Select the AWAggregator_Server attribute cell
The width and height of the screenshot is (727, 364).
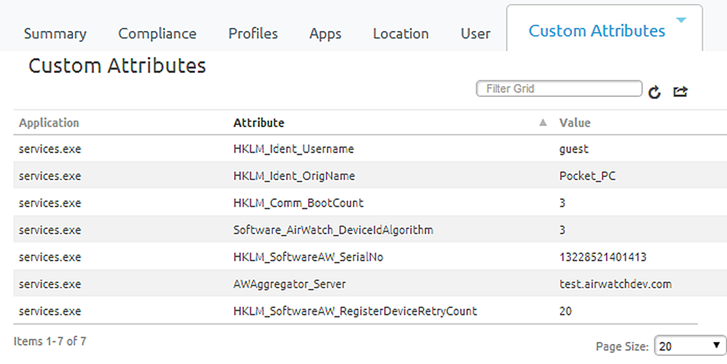tap(289, 284)
